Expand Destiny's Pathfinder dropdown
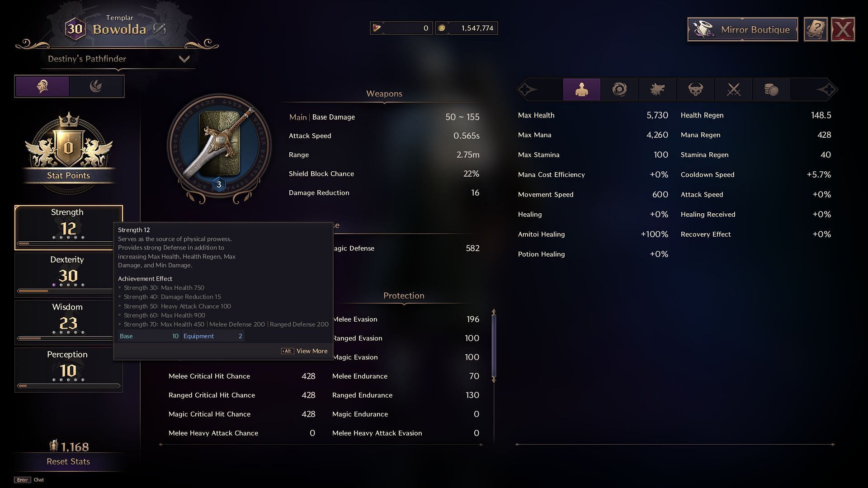This screenshot has width=868, height=488. [x=184, y=58]
